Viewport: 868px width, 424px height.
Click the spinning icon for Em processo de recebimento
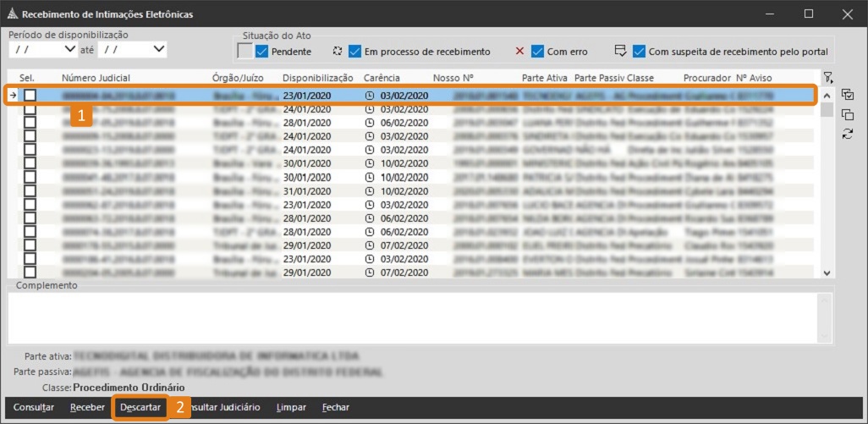pos(337,52)
